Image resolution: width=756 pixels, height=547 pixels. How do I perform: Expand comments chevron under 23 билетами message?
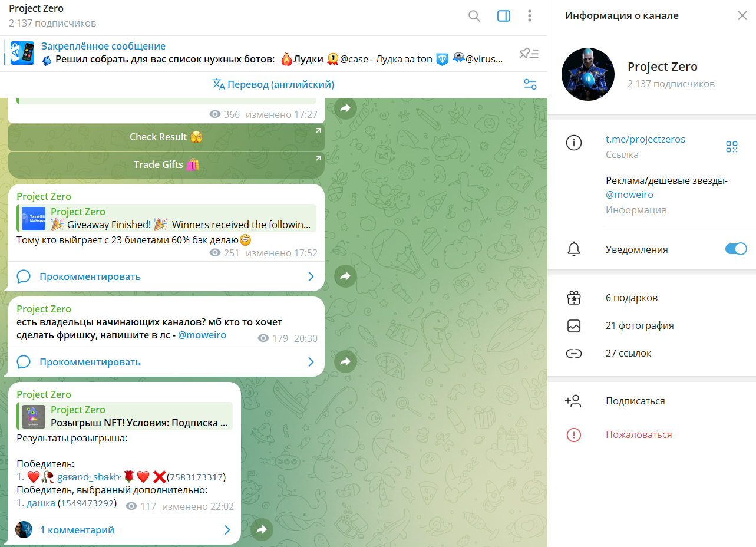[311, 276]
